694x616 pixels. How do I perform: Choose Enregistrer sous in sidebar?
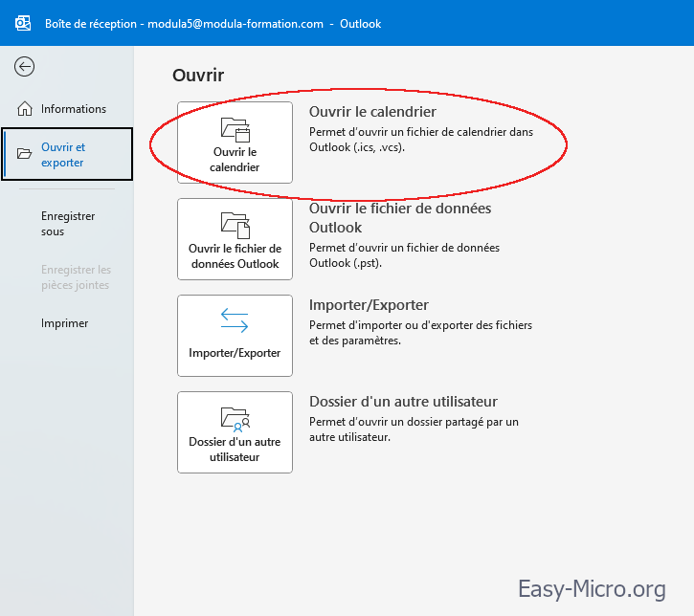click(x=68, y=224)
